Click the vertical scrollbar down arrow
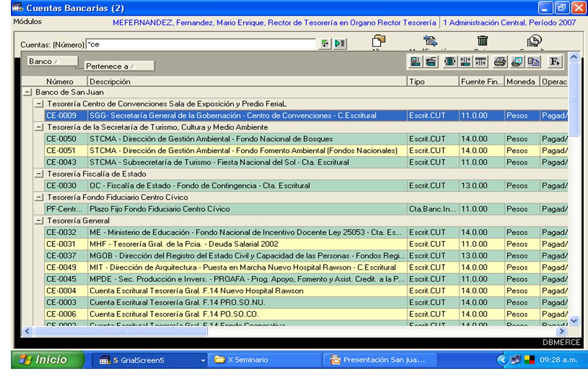Image resolution: width=588 pixels, height=392 pixels. click(574, 321)
